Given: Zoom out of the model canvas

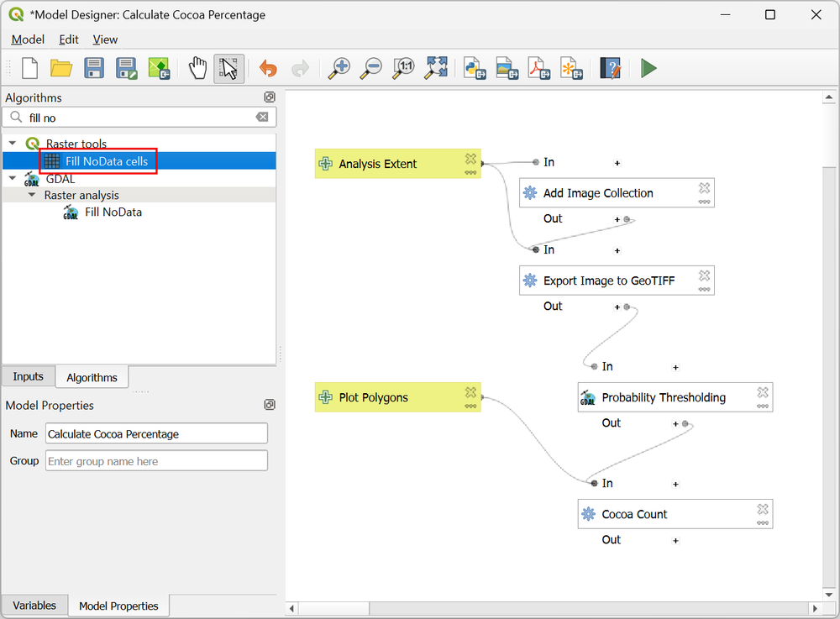Looking at the screenshot, I should point(371,69).
